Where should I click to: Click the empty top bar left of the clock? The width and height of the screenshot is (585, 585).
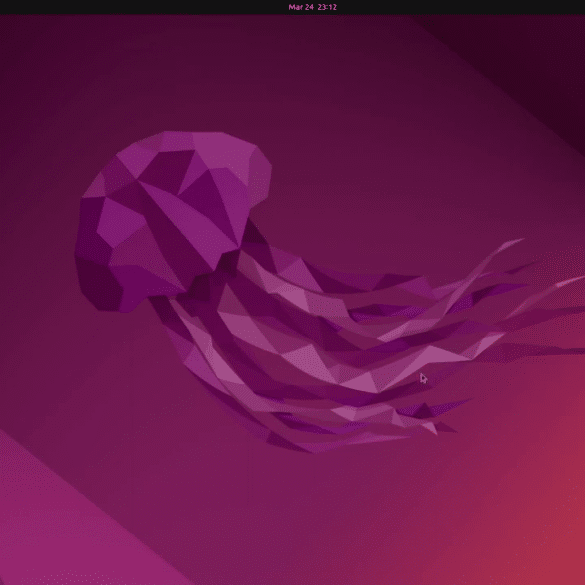pyautogui.click(x=142, y=7)
